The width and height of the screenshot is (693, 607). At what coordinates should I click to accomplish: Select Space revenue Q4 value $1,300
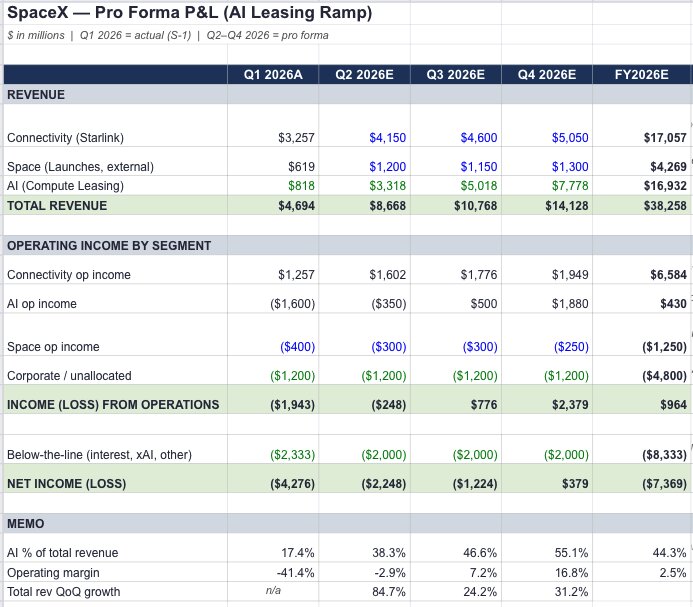pos(570,167)
